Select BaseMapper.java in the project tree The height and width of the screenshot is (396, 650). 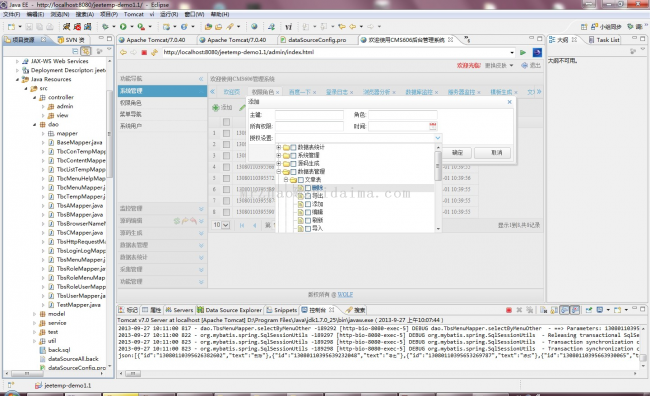79,142
